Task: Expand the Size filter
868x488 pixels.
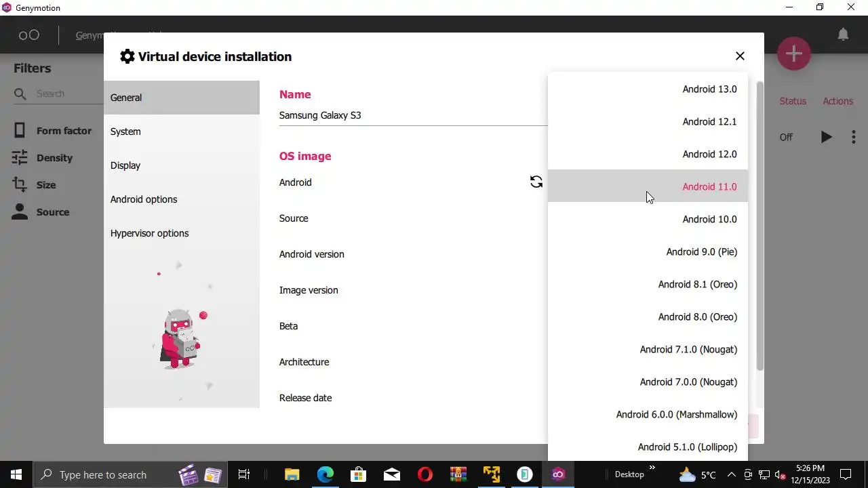Action: click(34, 185)
